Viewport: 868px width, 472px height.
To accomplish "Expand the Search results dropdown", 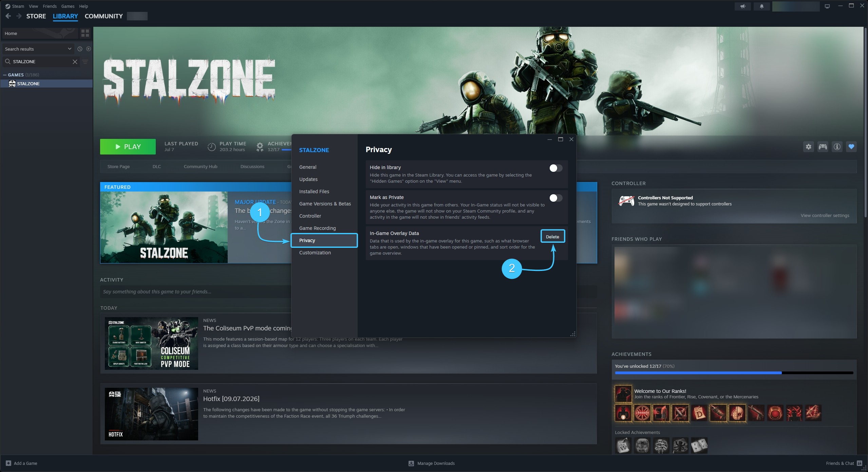I will click(38, 49).
